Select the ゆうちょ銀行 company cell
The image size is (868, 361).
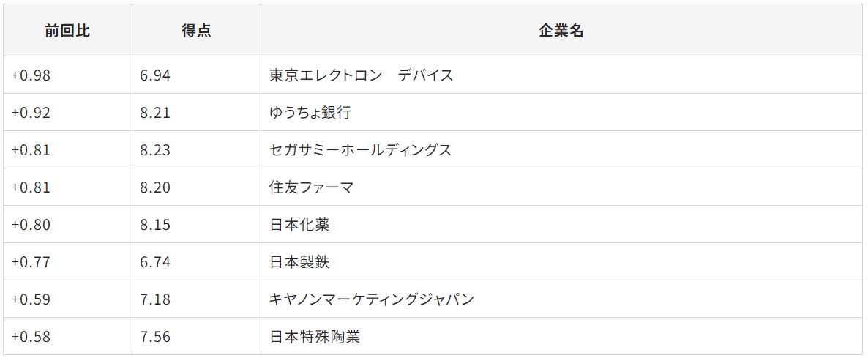click(310, 113)
